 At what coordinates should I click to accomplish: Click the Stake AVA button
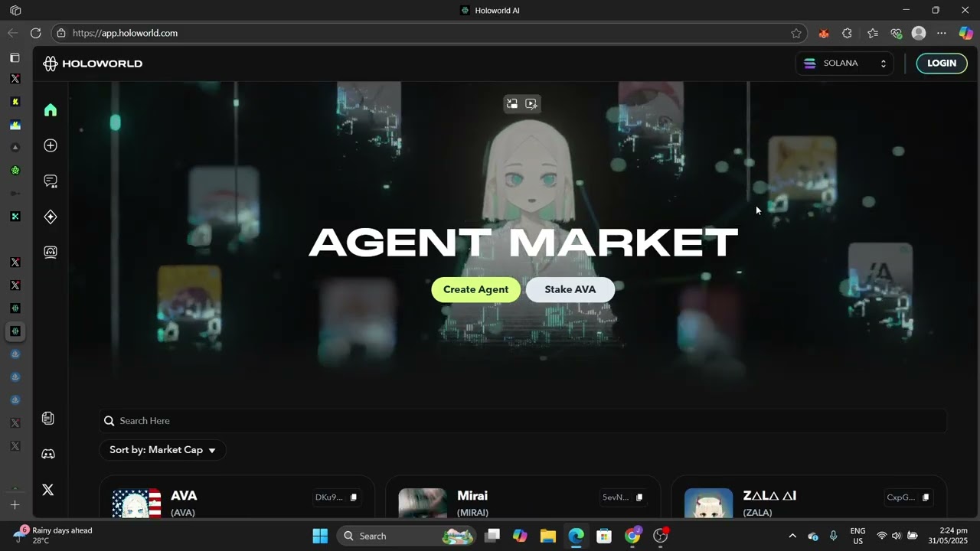[x=570, y=289]
